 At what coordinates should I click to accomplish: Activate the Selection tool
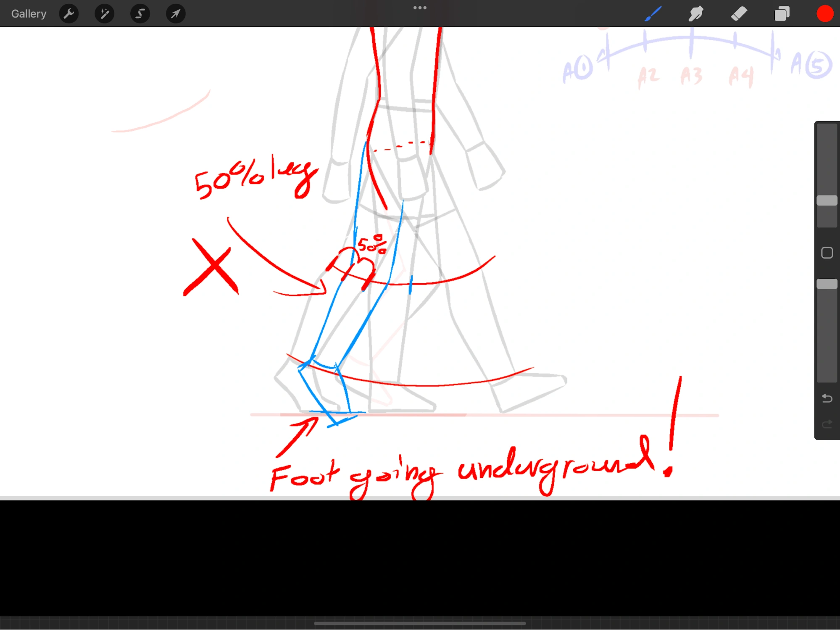point(140,14)
